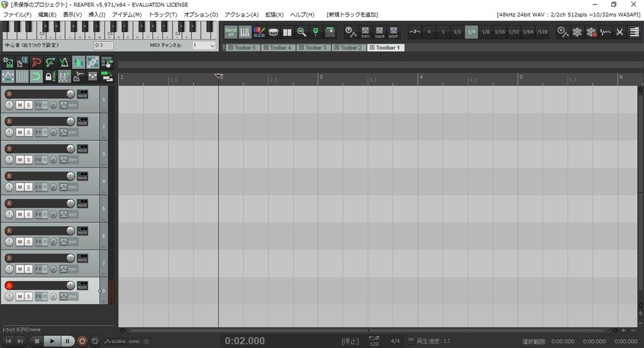The image size is (644, 348).
Task: Click the playback rate knob
Action: click(411, 340)
